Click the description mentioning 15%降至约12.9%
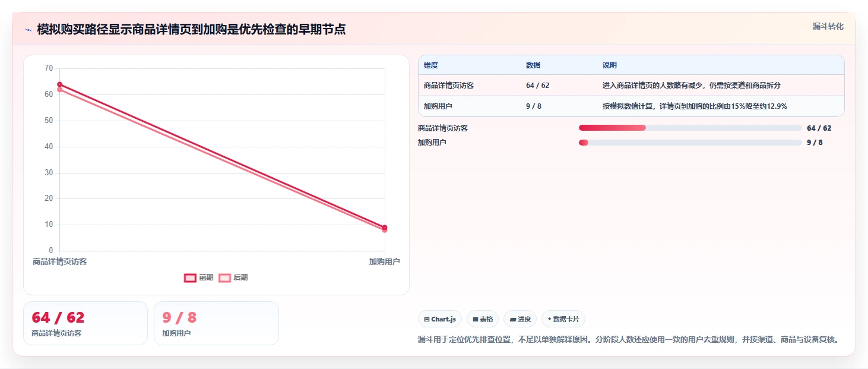Image resolution: width=868 pixels, height=369 pixels. 695,106
